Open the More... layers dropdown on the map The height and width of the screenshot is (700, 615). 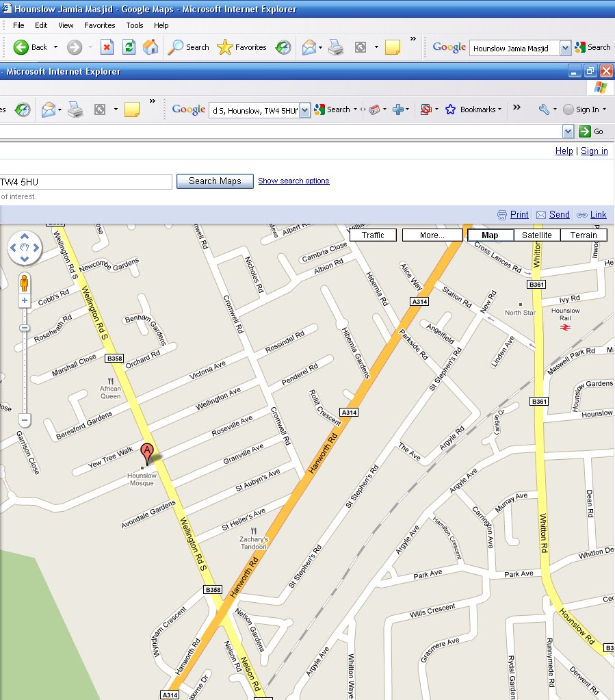pyautogui.click(x=432, y=235)
